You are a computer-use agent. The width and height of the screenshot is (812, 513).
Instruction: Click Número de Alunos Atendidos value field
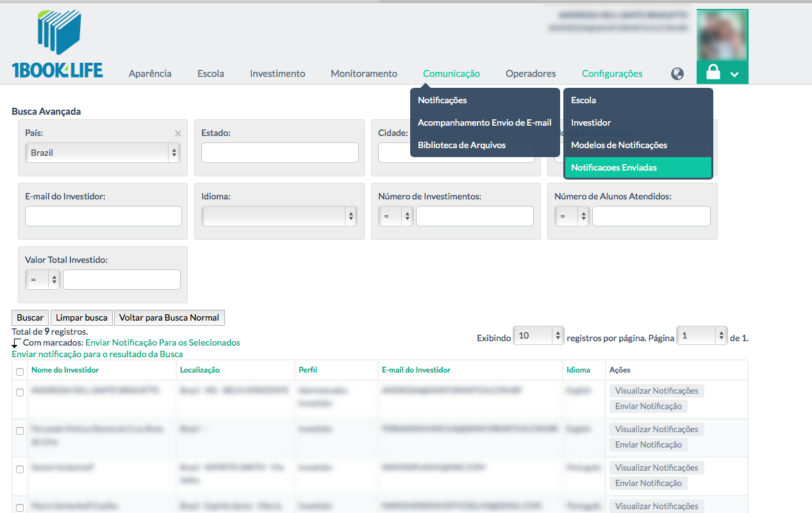click(651, 216)
